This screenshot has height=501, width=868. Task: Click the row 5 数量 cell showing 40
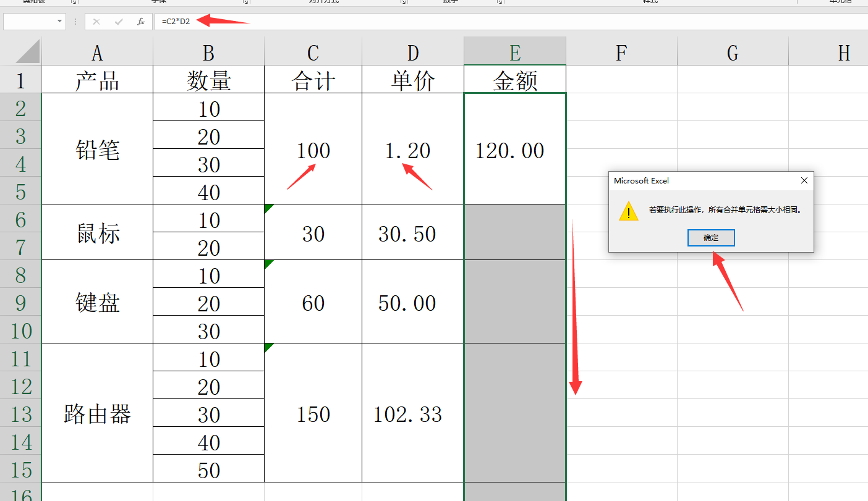pyautogui.click(x=208, y=190)
